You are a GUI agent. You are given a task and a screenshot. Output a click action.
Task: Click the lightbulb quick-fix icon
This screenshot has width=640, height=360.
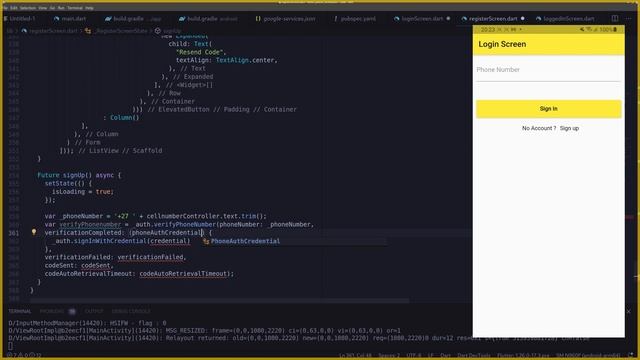pyautogui.click(x=34, y=232)
